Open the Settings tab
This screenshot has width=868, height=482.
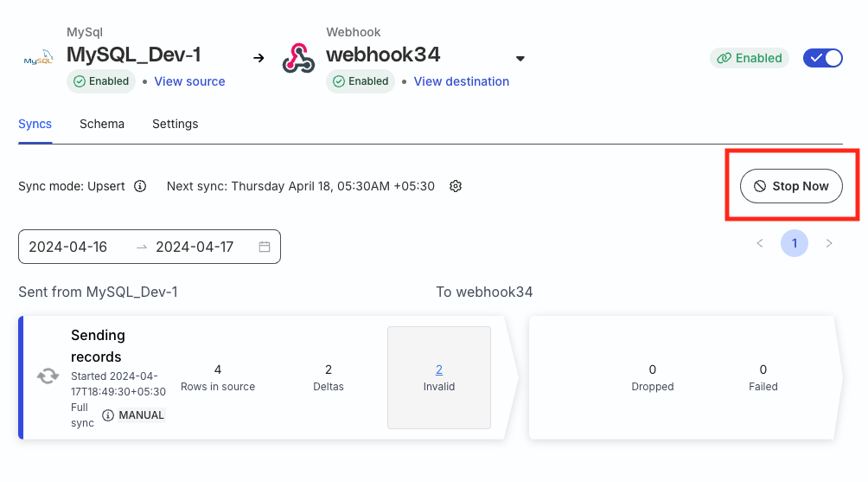[175, 124]
